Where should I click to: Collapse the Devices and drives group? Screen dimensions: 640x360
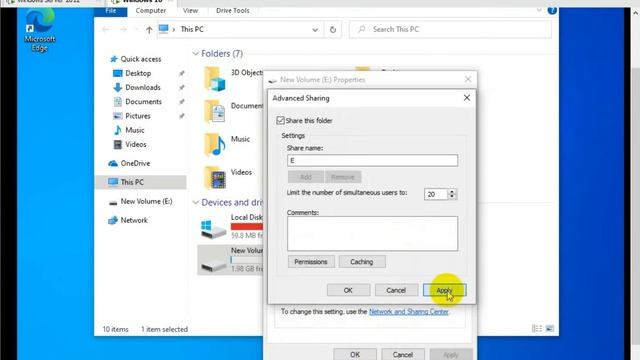(x=196, y=202)
